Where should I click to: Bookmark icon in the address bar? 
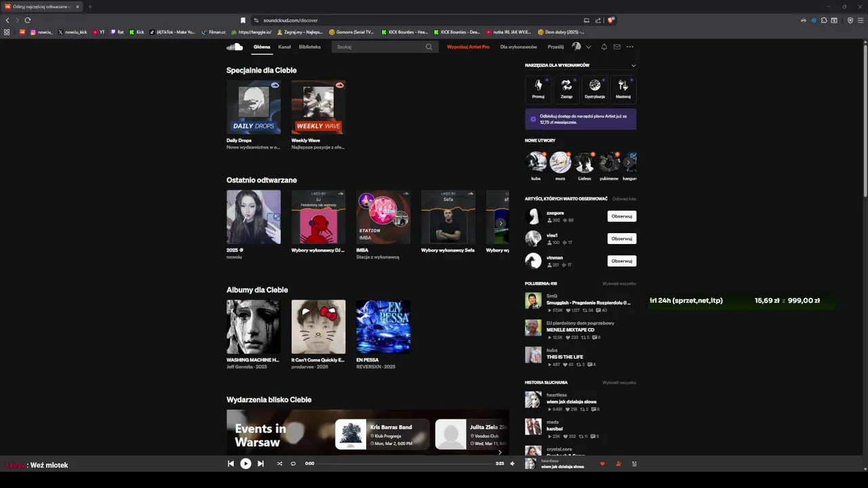tap(243, 20)
